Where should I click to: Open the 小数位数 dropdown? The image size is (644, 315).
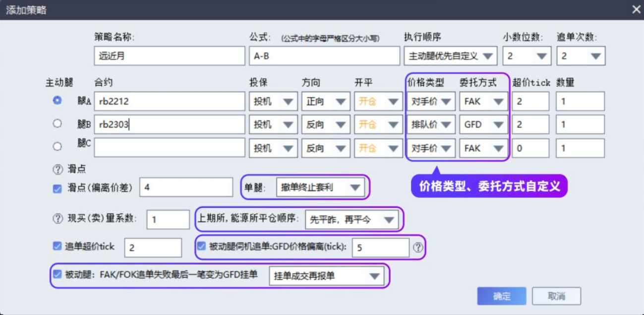click(x=527, y=56)
